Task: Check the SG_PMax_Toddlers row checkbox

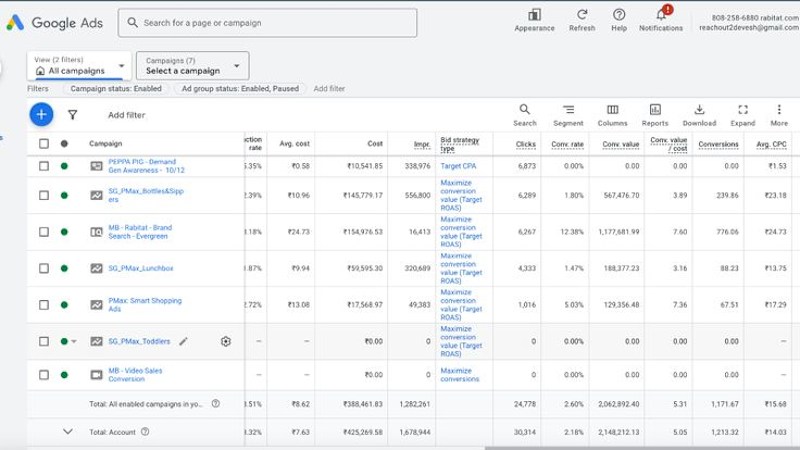Action: (x=44, y=341)
